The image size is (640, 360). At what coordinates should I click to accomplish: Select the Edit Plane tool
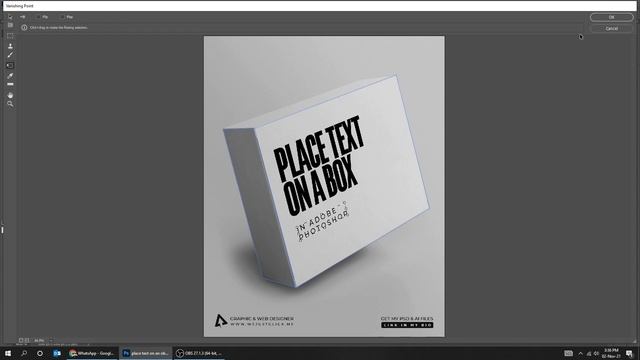[x=10, y=17]
